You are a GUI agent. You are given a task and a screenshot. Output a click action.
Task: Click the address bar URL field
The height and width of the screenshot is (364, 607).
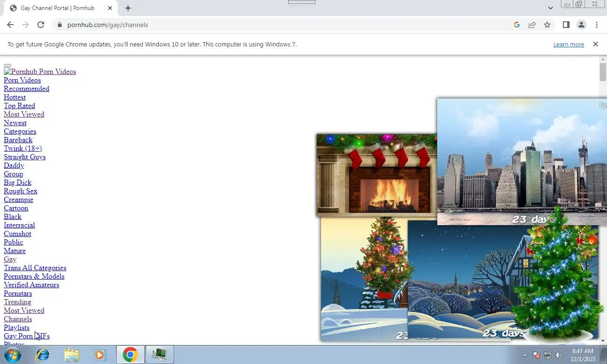[285, 25]
